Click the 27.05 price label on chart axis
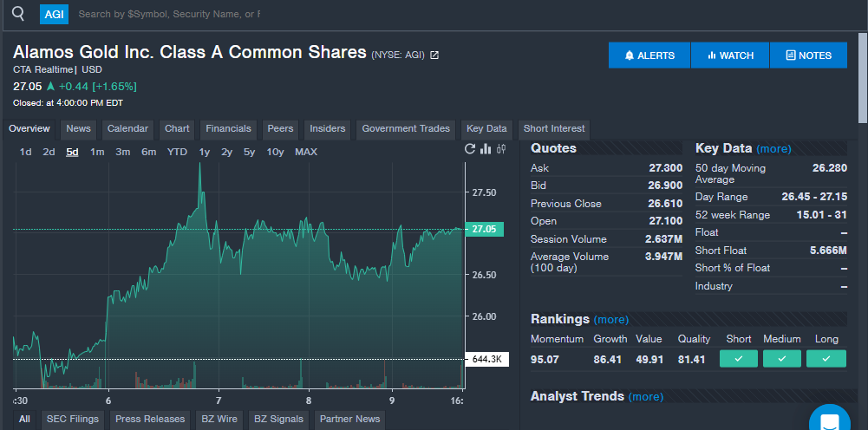The width and height of the screenshot is (868, 430). click(485, 230)
